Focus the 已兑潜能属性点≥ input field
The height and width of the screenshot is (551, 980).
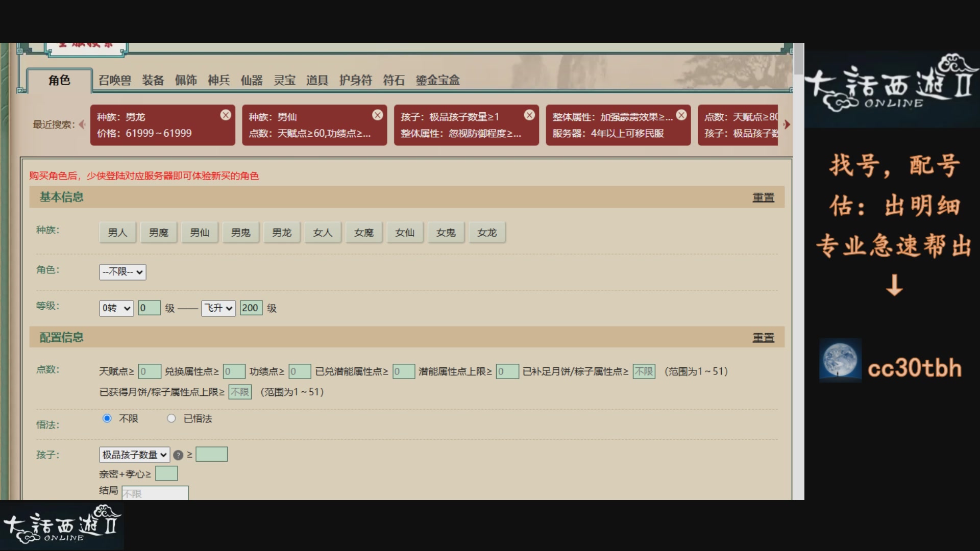point(404,371)
